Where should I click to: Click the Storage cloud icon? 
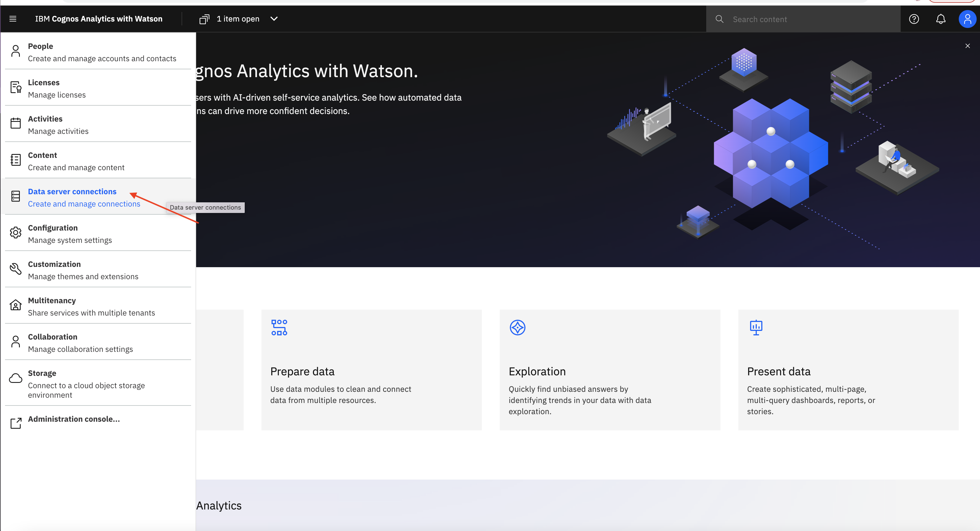16,378
